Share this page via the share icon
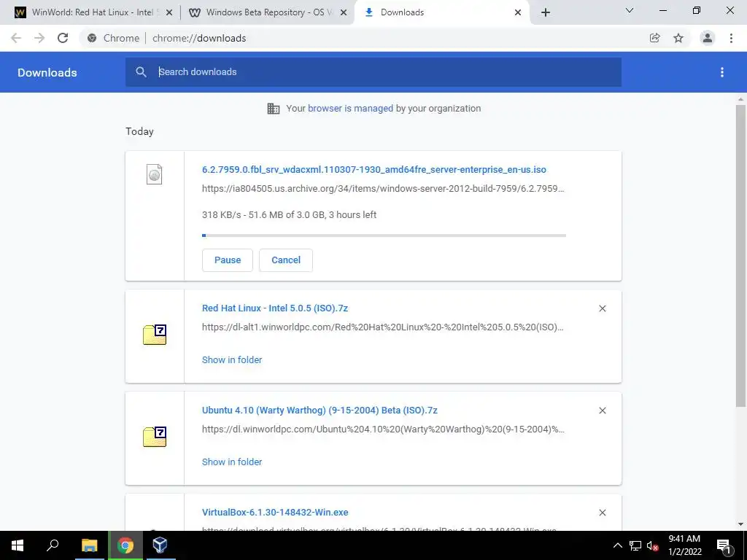Image resolution: width=747 pixels, height=560 pixels. coord(655,38)
